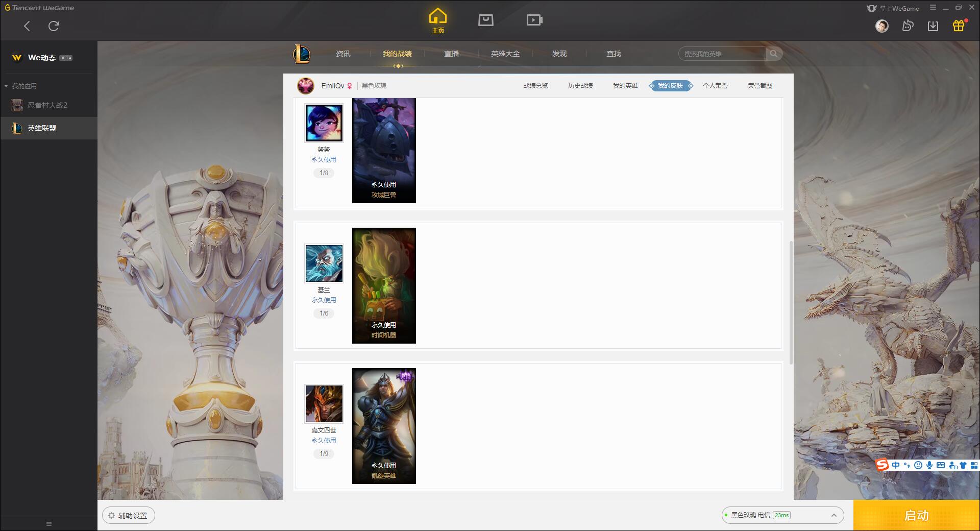Open the 攻城巨兽 skin card

[384, 151]
